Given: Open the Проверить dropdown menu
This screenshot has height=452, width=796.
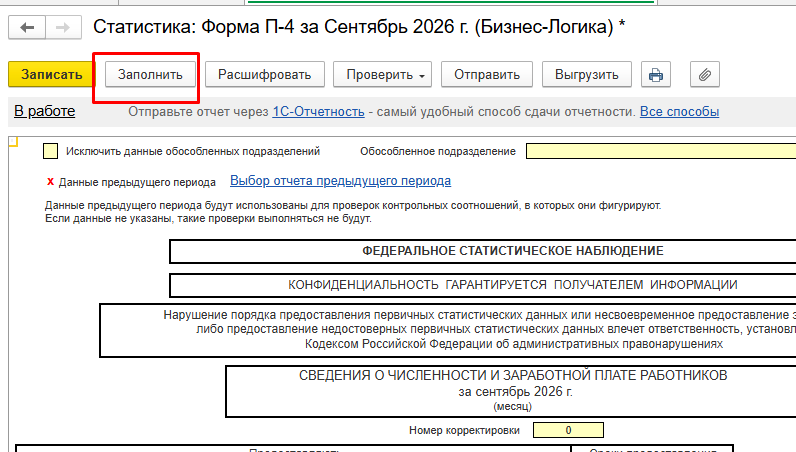Looking at the screenshot, I should click(382, 75).
